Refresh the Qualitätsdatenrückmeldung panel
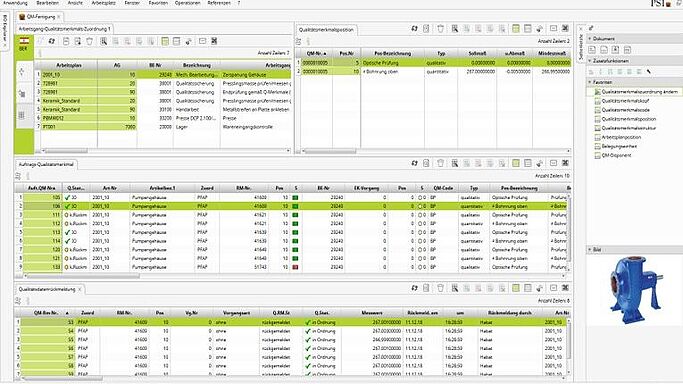This screenshot has width=683, height=384. click(x=414, y=288)
